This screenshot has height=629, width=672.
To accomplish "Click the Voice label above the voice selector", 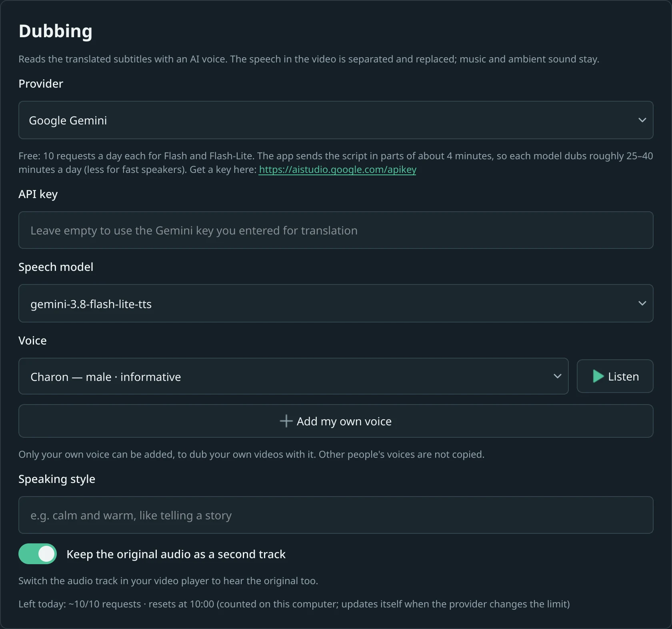I will (32, 341).
